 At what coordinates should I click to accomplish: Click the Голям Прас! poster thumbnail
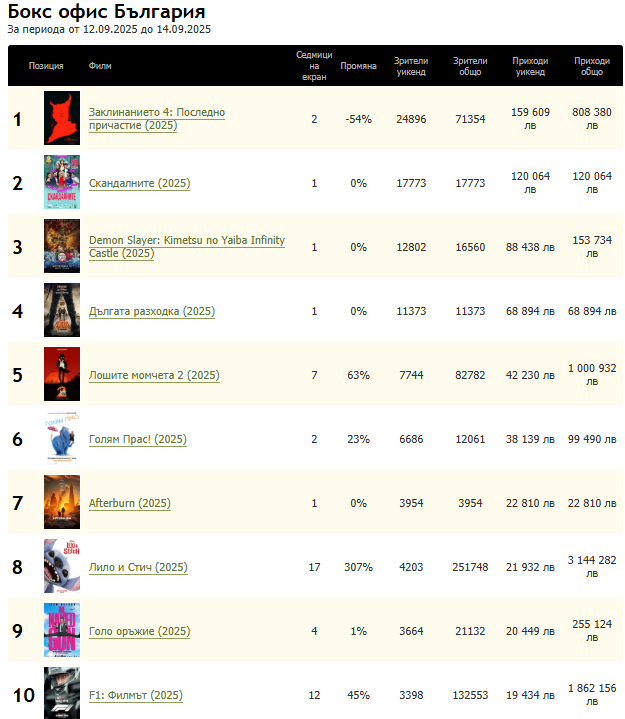61,439
